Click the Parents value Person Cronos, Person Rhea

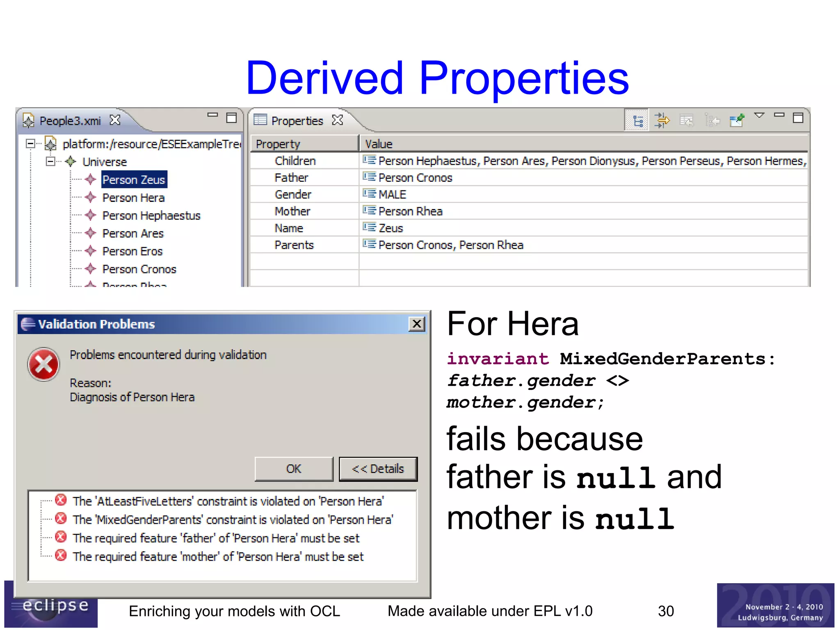[451, 245]
